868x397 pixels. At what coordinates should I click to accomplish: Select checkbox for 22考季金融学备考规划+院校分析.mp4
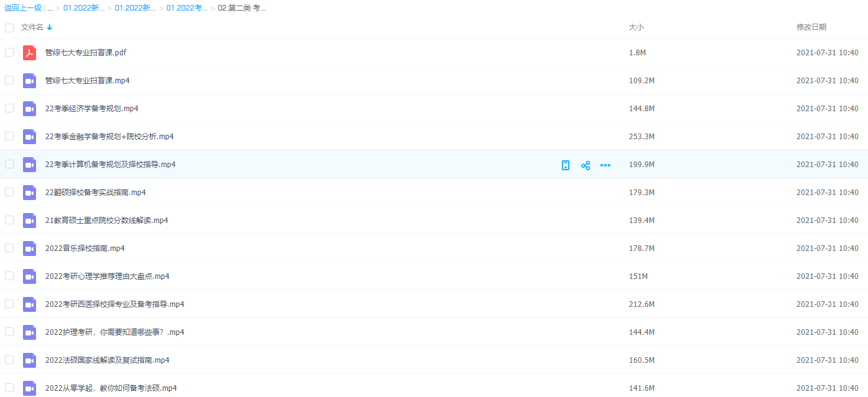[x=9, y=136]
